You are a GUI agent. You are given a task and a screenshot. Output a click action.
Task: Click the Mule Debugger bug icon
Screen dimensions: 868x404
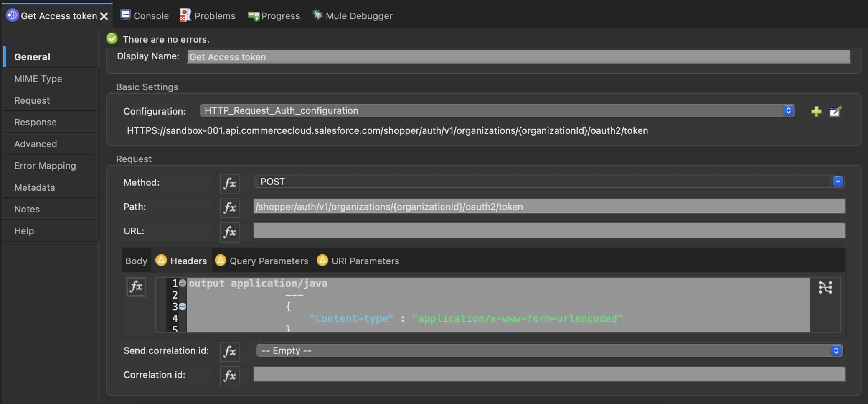click(317, 15)
